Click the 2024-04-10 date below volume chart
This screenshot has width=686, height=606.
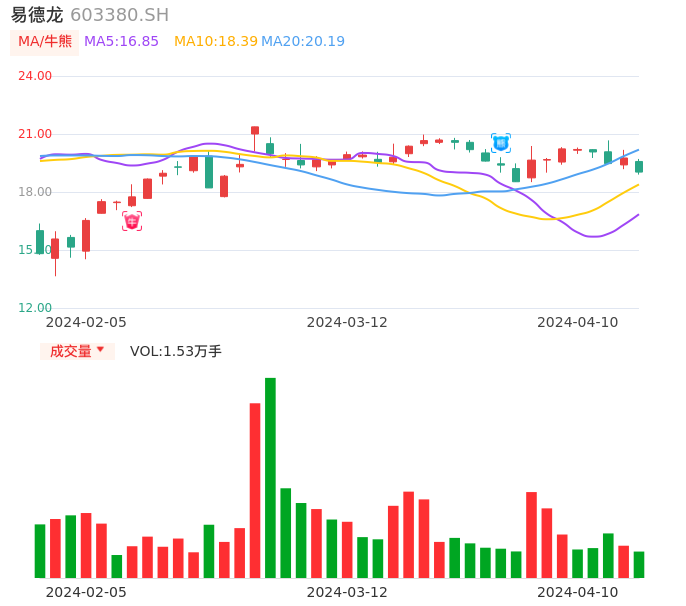578,592
